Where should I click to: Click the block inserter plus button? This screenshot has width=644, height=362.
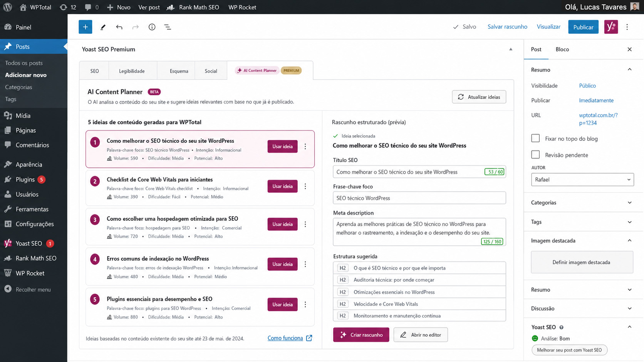point(86,27)
